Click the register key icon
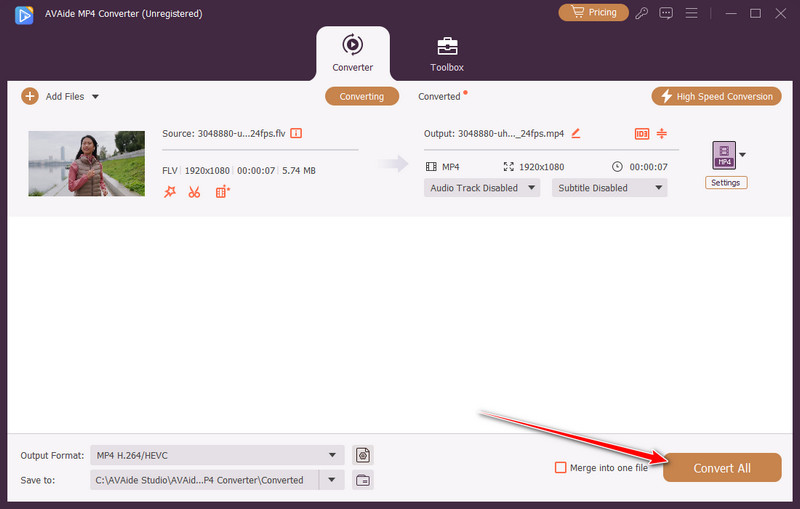Screen dimensions: 800x509 (x=641, y=13)
